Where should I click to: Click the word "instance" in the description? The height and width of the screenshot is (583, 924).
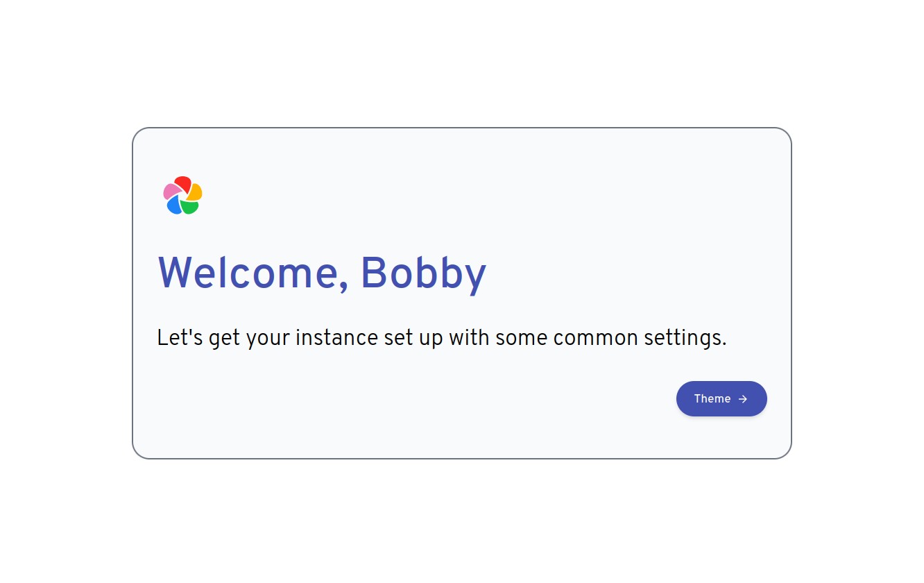tap(337, 339)
